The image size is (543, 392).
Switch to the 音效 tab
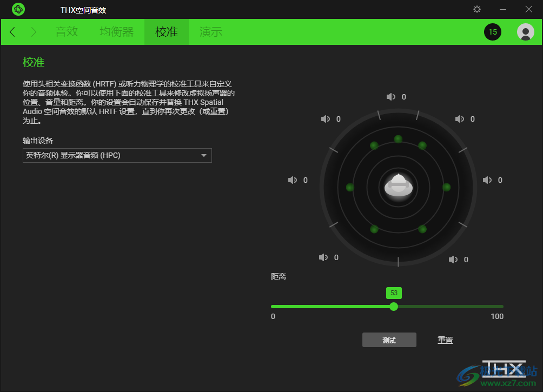[67, 32]
